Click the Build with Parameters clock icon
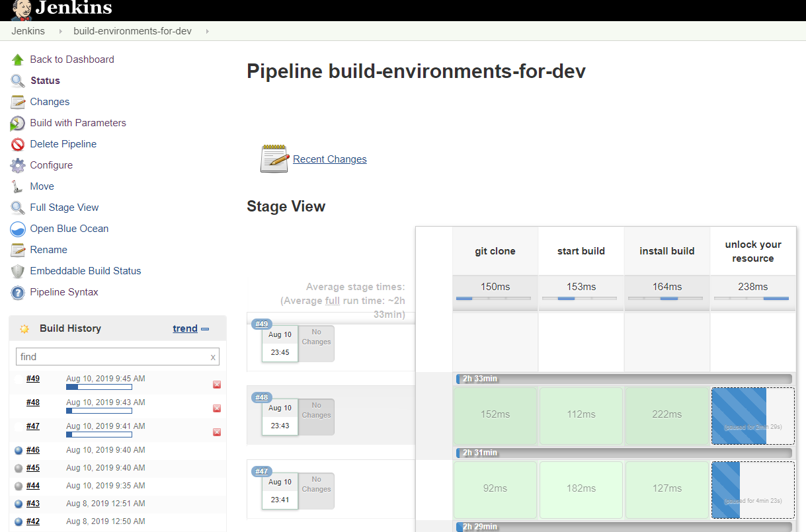This screenshot has height=532, width=806. (18, 123)
